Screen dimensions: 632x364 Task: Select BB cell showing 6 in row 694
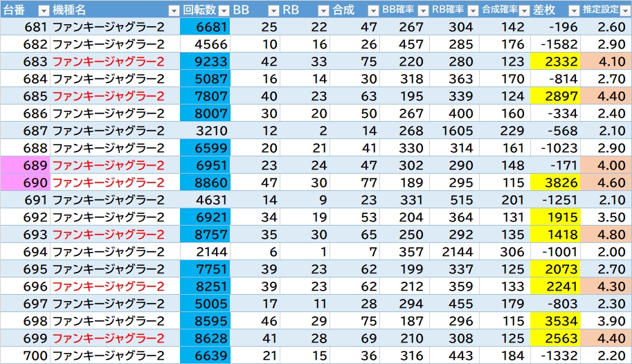point(255,251)
